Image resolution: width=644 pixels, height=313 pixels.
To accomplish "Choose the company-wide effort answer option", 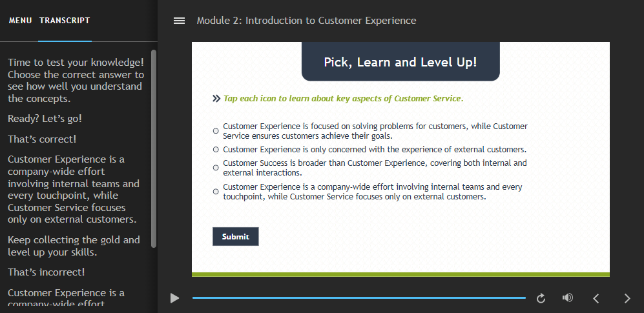I will [216, 192].
